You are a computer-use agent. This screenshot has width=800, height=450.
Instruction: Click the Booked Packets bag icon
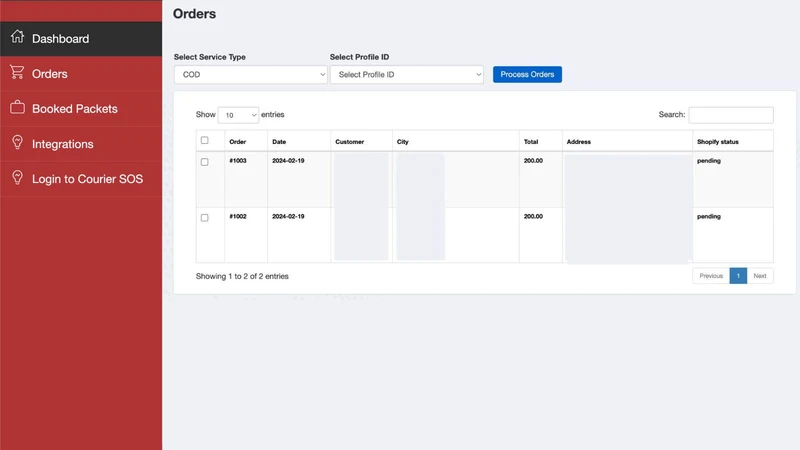[x=17, y=107]
